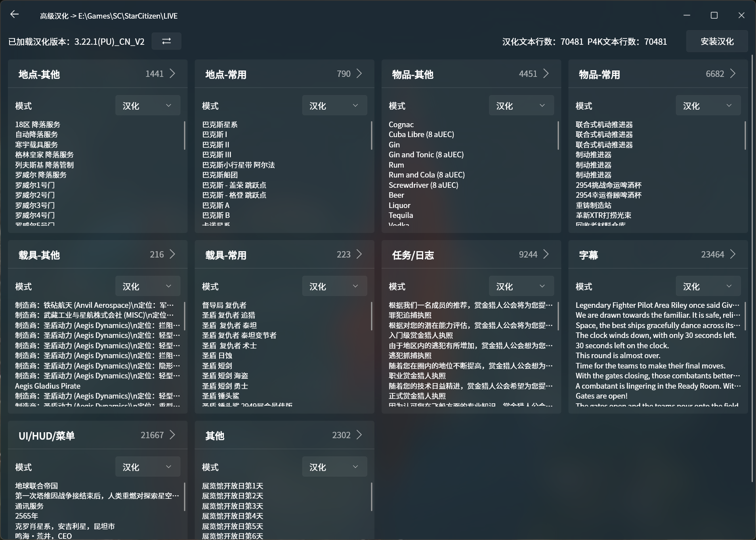Click the 载具-常用 list scrollbar
Screen dimensions: 756x540
click(x=372, y=316)
